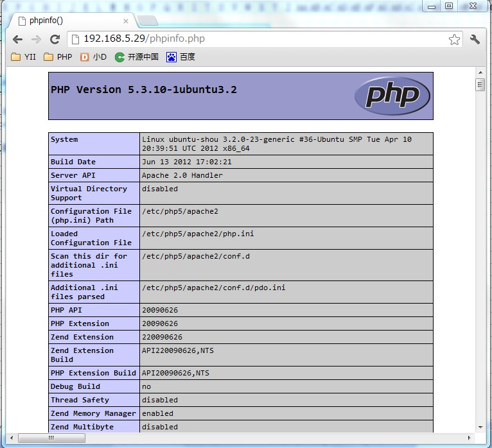Screen dimensions: 492x448
Task: Click the Linux ubuntu-shou system value
Action: click(277, 144)
